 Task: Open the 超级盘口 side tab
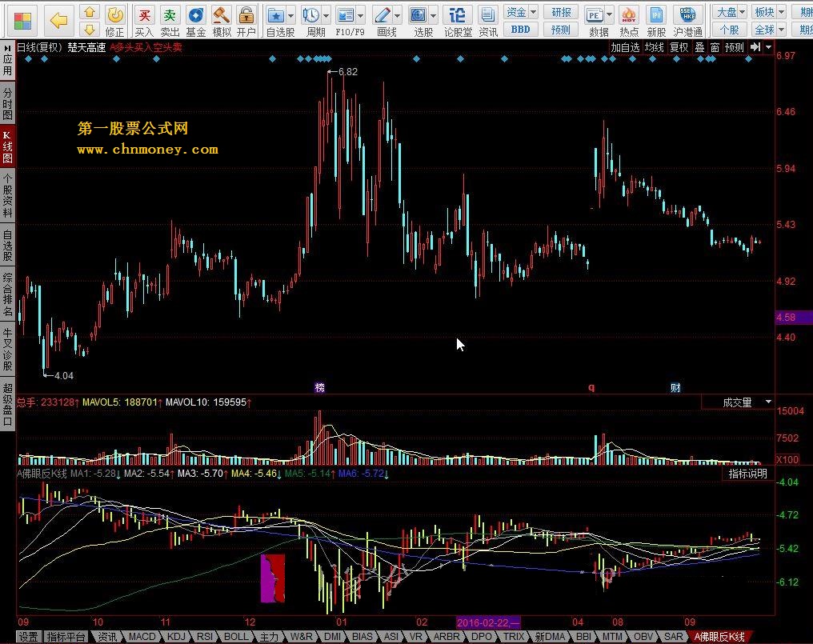point(7,405)
